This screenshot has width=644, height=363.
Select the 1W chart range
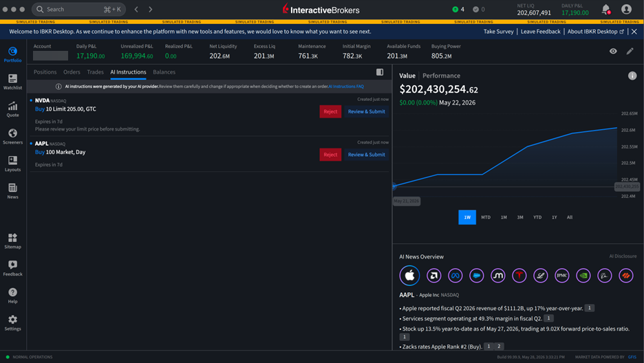pyautogui.click(x=467, y=217)
